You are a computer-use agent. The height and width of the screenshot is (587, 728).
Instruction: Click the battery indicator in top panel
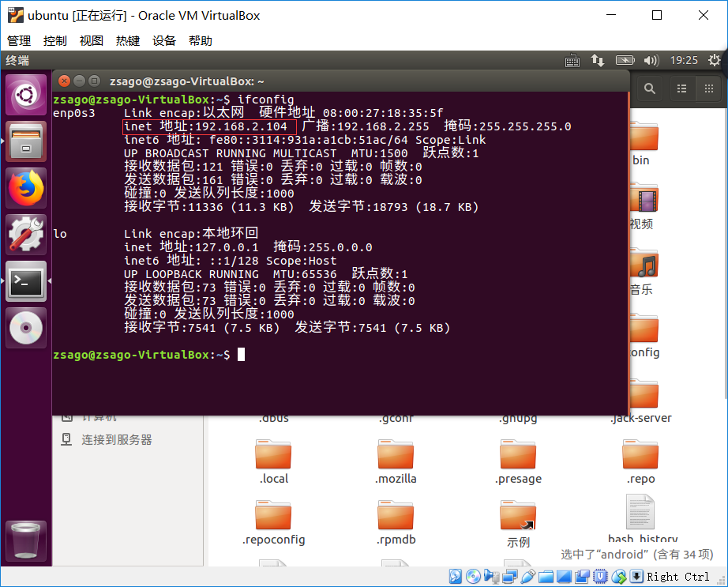click(625, 60)
